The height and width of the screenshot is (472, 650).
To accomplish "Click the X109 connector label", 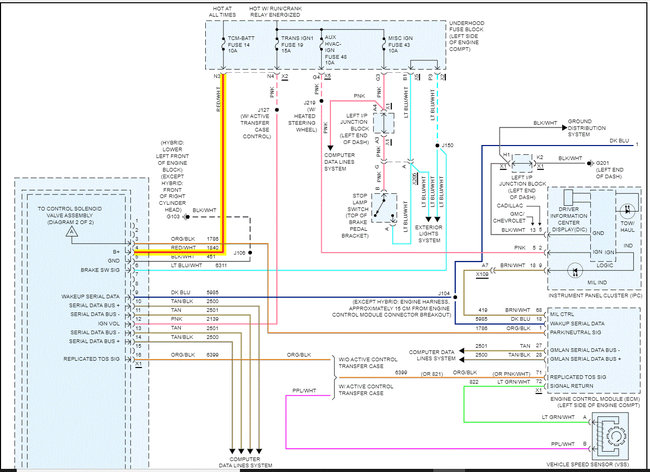I will point(482,274).
